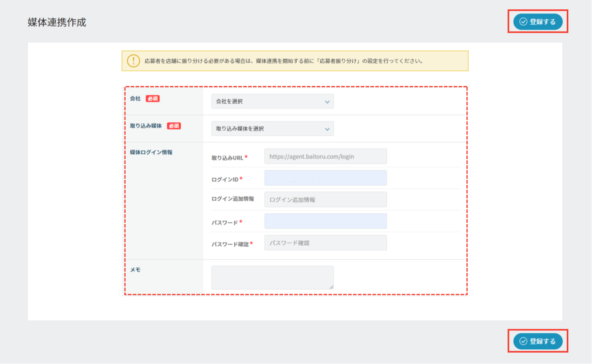This screenshot has width=592, height=364.
Task: Click the chevron arrow of the 会社 dropdown
Action: click(x=327, y=102)
